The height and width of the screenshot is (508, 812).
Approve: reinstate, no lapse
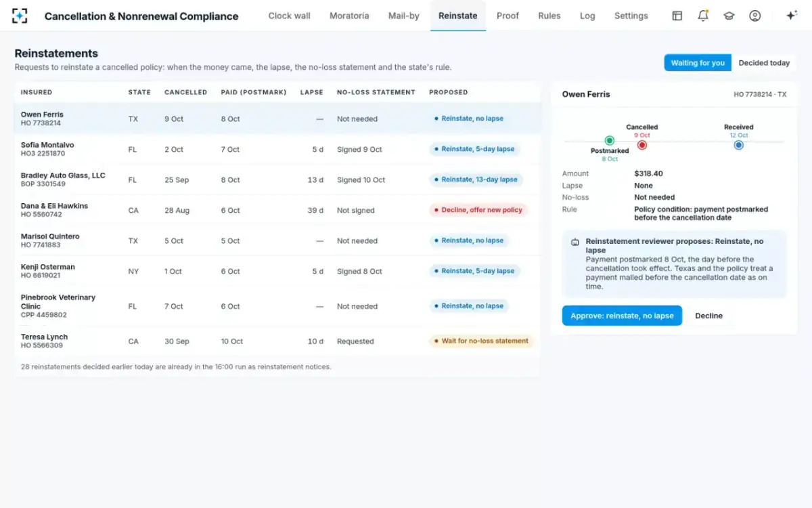pos(622,316)
